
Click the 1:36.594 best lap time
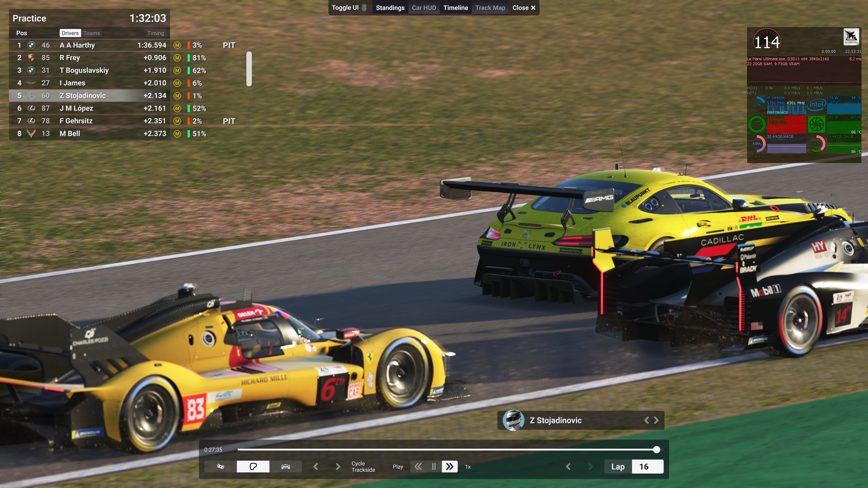152,45
